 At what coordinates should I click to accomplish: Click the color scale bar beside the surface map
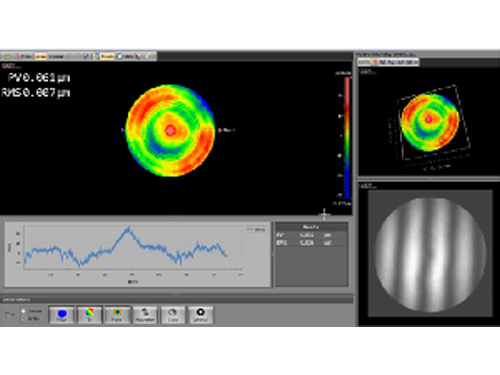(x=347, y=137)
